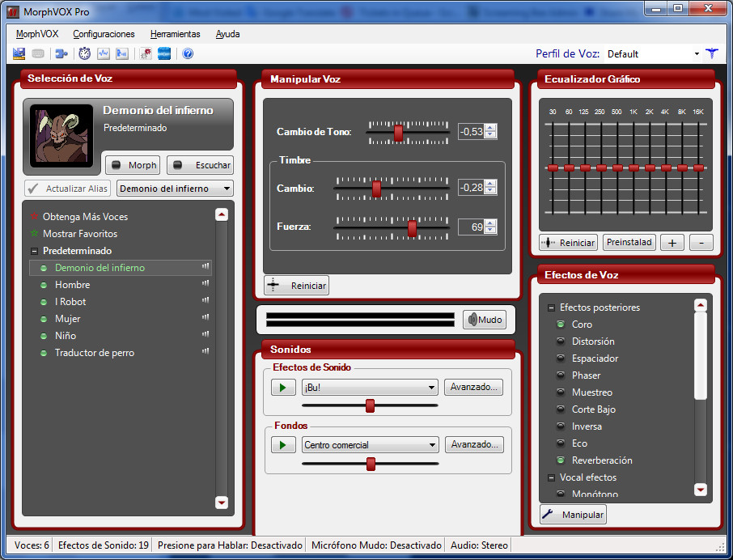This screenshot has height=560, width=733.
Task: Click the blue help question mark icon
Action: [x=188, y=54]
